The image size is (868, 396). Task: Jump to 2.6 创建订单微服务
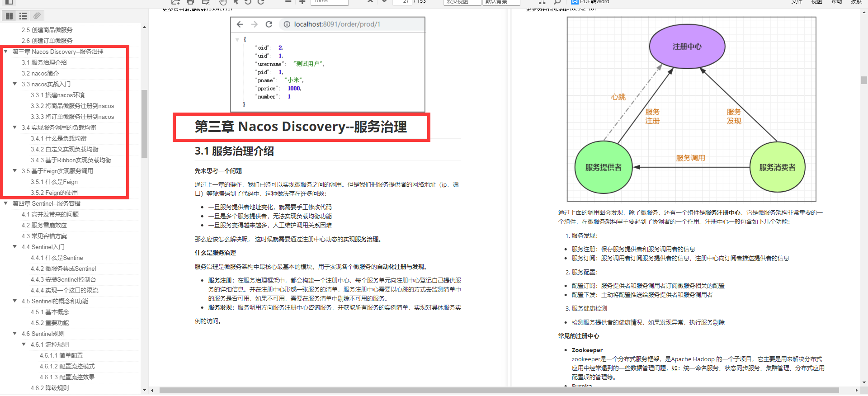[47, 41]
